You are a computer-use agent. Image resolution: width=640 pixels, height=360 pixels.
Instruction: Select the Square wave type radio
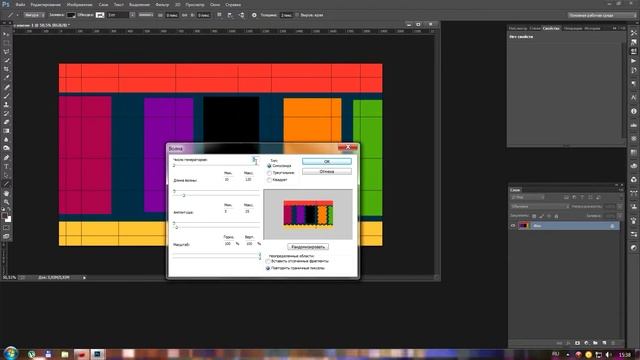269,180
